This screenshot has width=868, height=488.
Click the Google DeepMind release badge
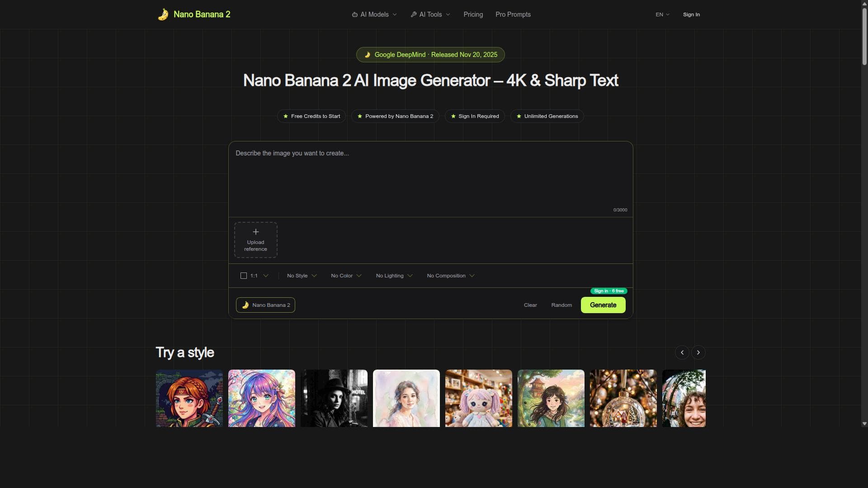pos(430,55)
